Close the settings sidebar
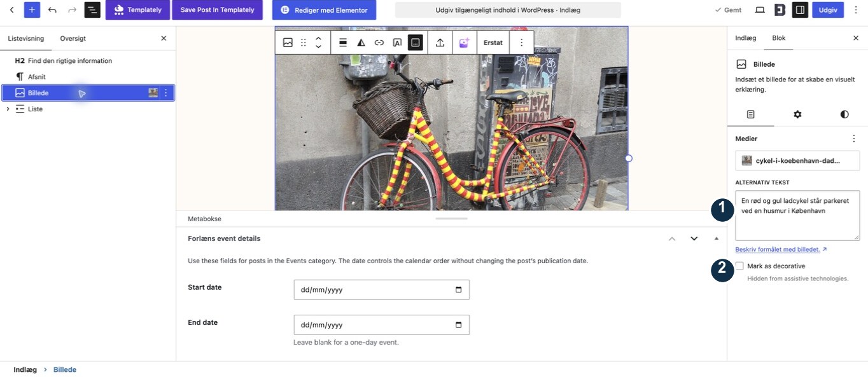This screenshot has width=868, height=377. tap(856, 38)
